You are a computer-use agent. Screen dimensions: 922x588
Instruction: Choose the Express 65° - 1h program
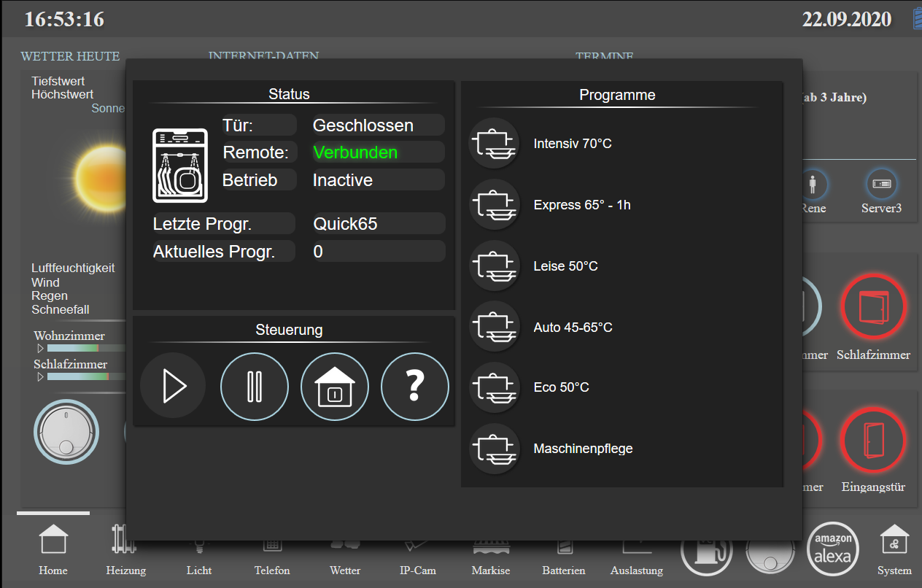tap(494, 205)
